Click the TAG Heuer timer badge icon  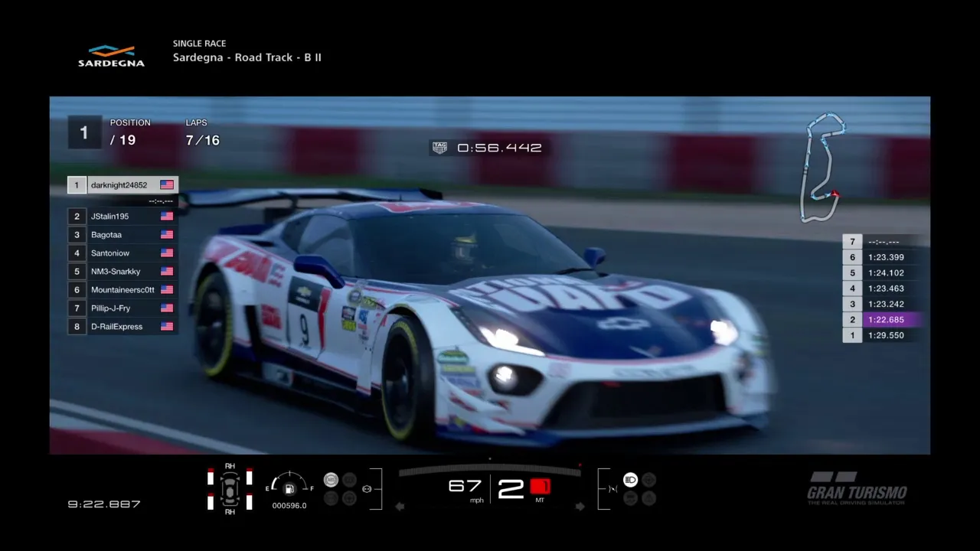(439, 148)
